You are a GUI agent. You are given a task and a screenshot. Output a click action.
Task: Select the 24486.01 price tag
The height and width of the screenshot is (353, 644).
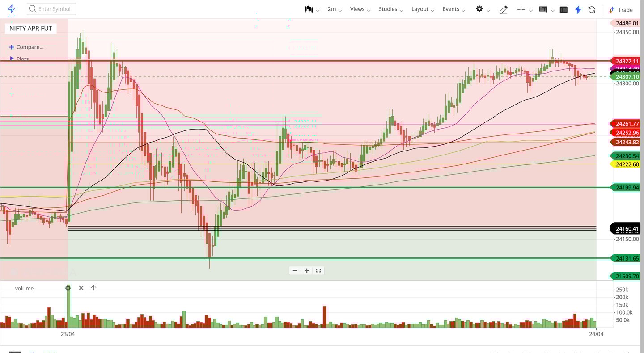pyautogui.click(x=625, y=23)
